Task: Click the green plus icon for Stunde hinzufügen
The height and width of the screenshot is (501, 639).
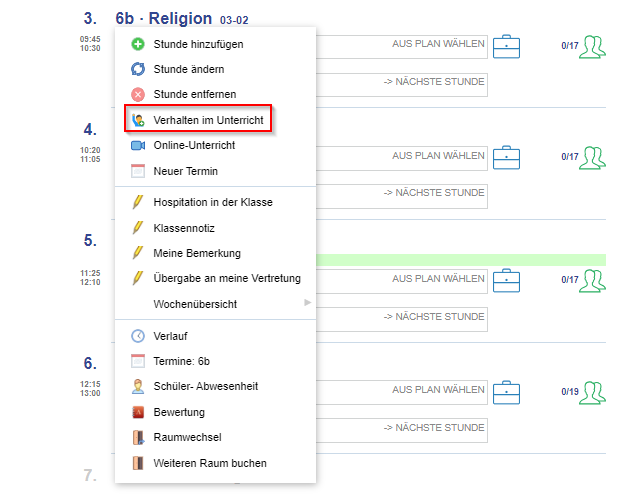Action: click(138, 44)
